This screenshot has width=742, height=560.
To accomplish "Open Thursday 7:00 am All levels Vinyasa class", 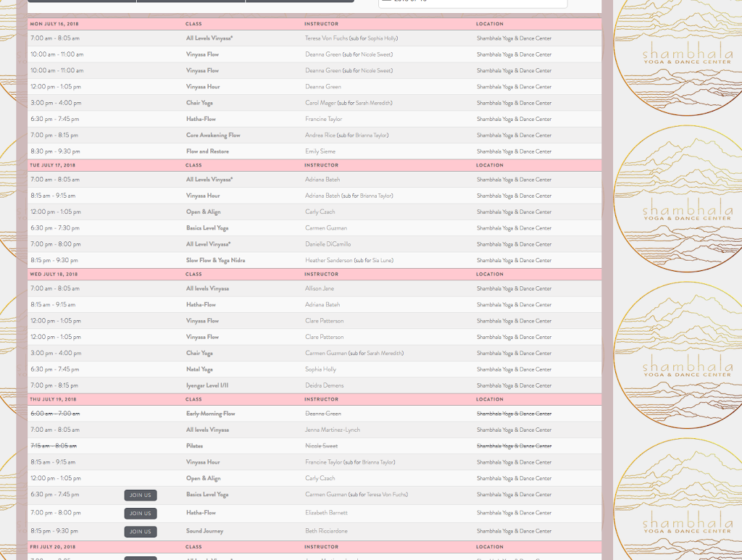I will coord(207,430).
